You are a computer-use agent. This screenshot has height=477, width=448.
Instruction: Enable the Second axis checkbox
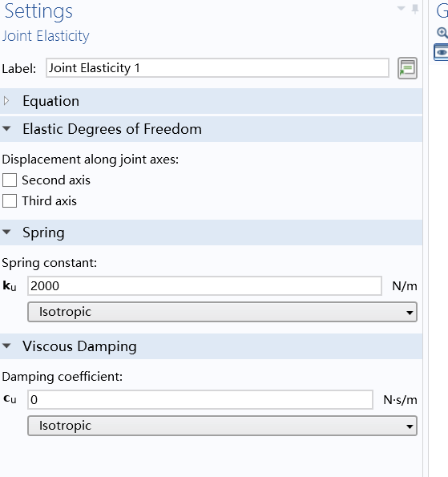point(10,180)
